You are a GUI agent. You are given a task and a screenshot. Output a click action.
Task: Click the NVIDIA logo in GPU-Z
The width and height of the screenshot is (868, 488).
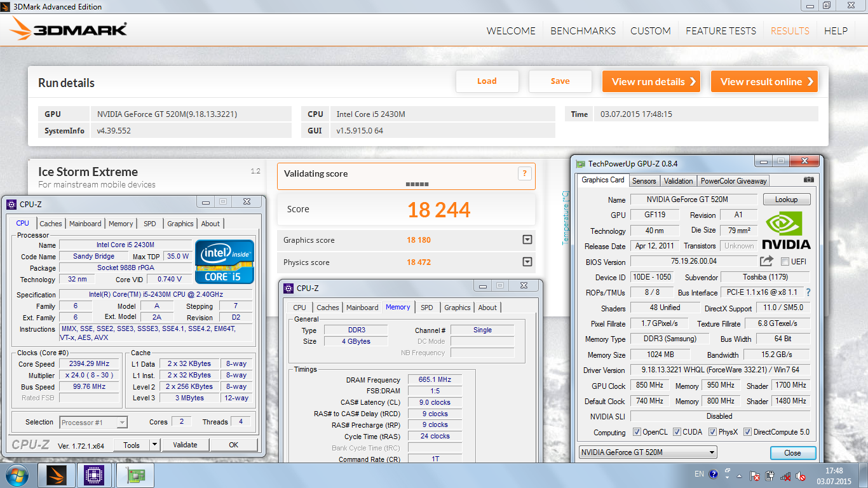pyautogui.click(x=786, y=230)
